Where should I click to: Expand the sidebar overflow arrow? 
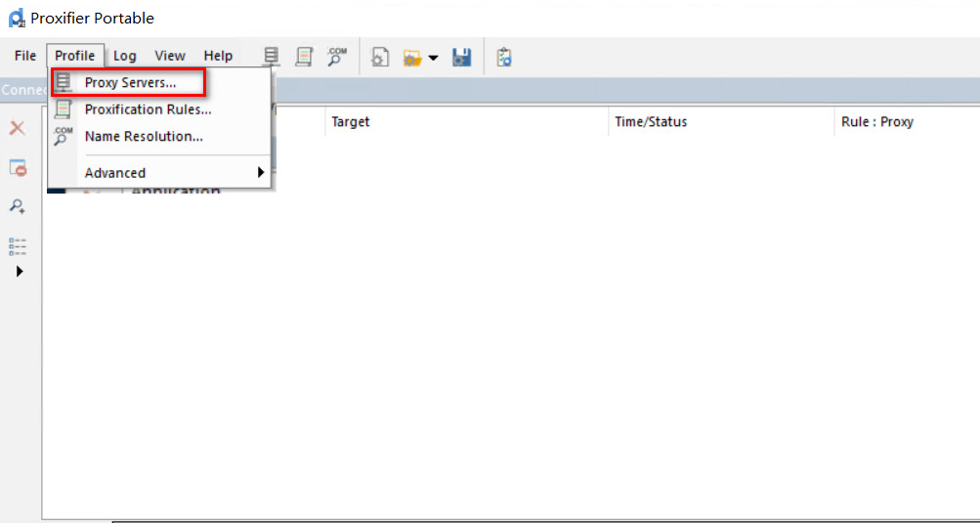pyautogui.click(x=19, y=271)
